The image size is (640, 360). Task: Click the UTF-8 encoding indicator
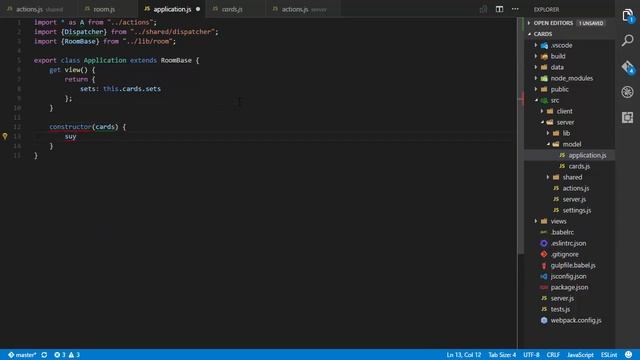(531, 355)
